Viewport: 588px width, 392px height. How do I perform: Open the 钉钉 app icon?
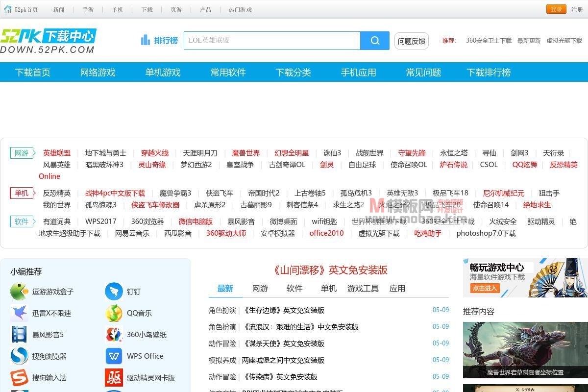pos(114,292)
